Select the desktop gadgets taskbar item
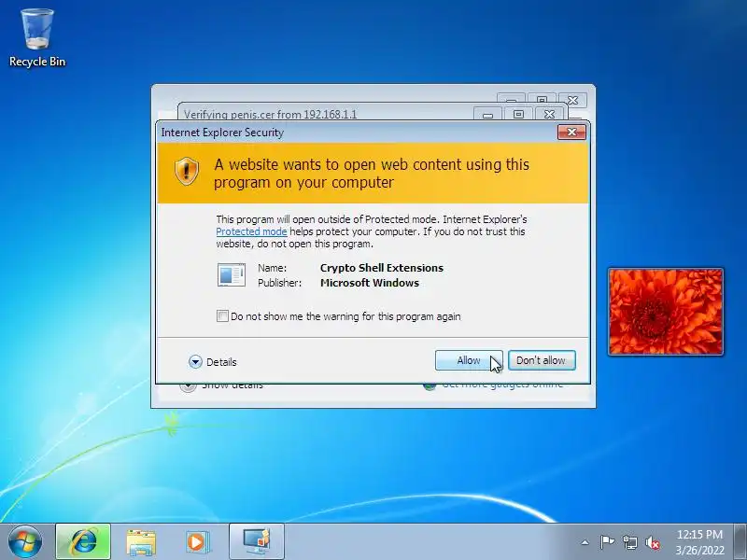 (x=257, y=542)
